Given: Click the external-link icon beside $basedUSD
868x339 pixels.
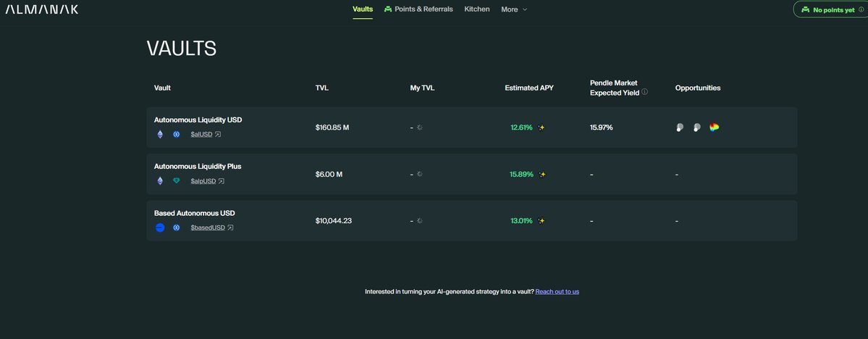Looking at the screenshot, I should click(x=230, y=227).
